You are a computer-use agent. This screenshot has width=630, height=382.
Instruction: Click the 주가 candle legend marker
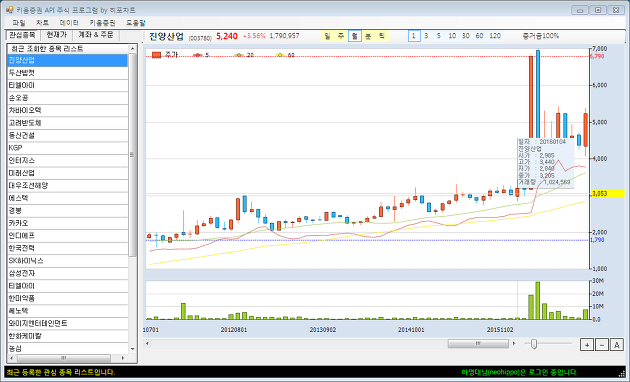[156, 55]
